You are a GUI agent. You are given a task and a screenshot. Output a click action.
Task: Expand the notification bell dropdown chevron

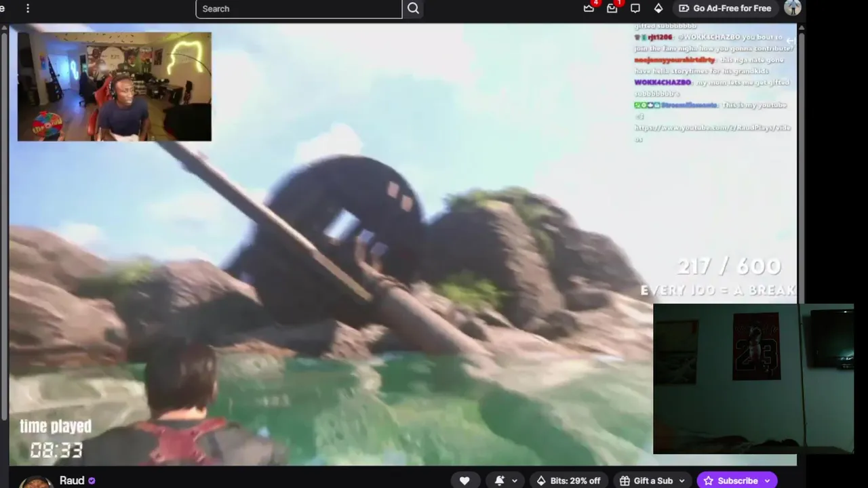(x=515, y=481)
